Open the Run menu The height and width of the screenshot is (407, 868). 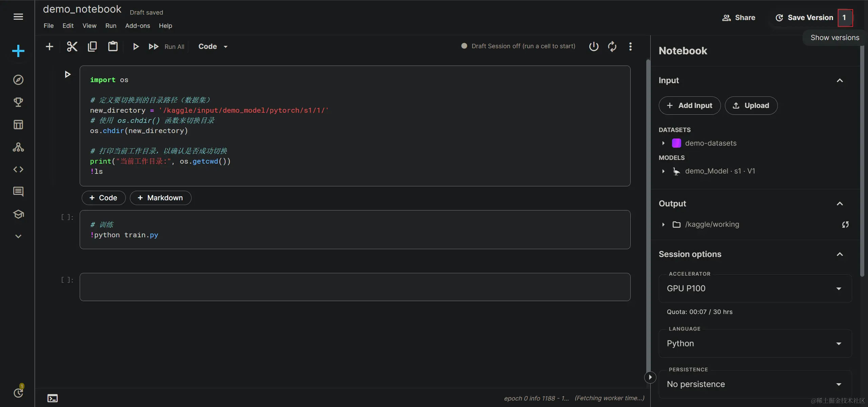pos(111,26)
